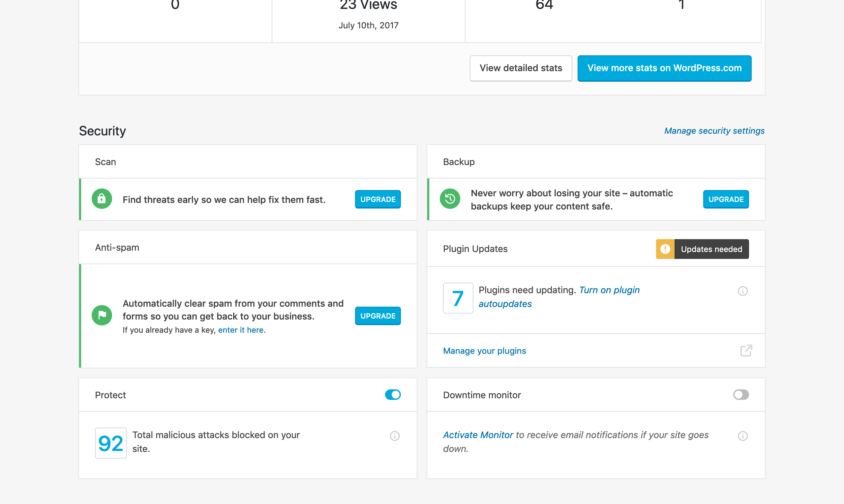This screenshot has height=504, width=844.
Task: Click the green Anti-spam flag icon
Action: 102,316
